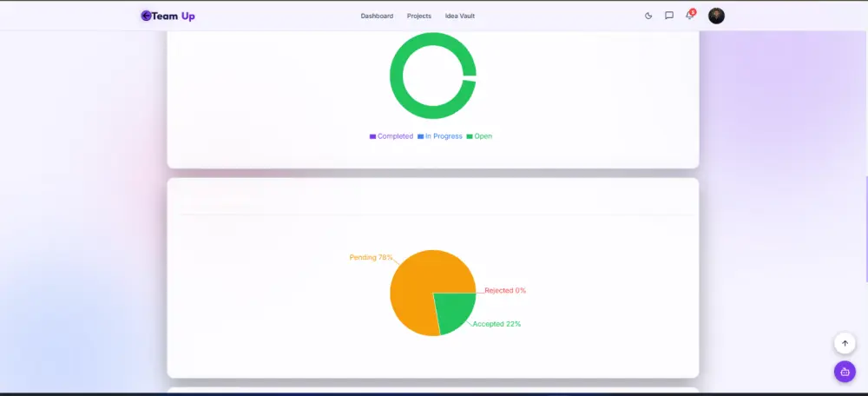The width and height of the screenshot is (868, 396).
Task: Toggle the Open legend item
Action: coord(479,136)
